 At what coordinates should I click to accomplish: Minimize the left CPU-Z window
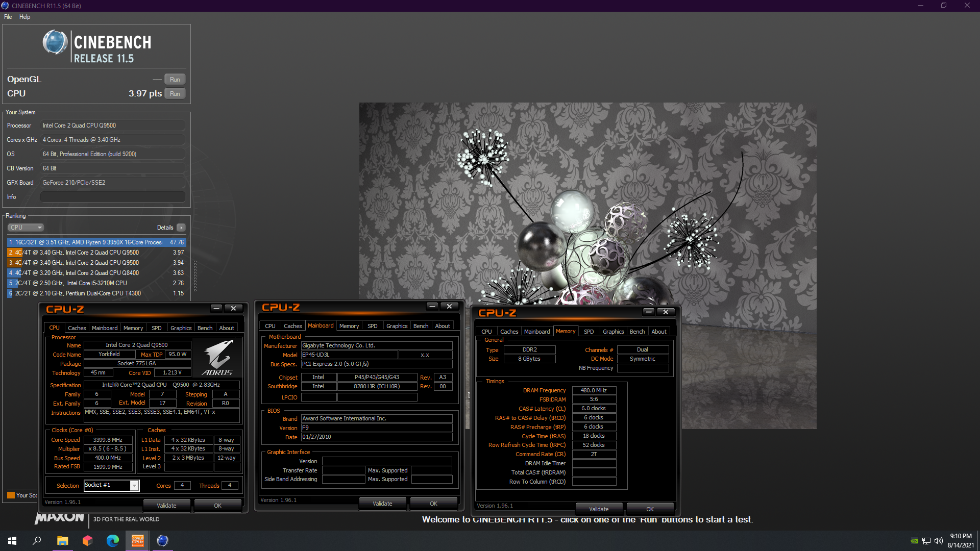[216, 308]
